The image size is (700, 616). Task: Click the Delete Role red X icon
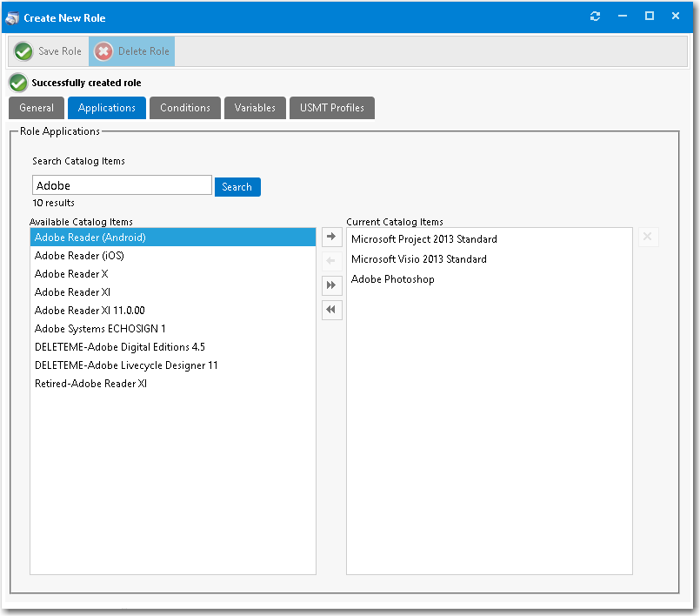coord(103,51)
